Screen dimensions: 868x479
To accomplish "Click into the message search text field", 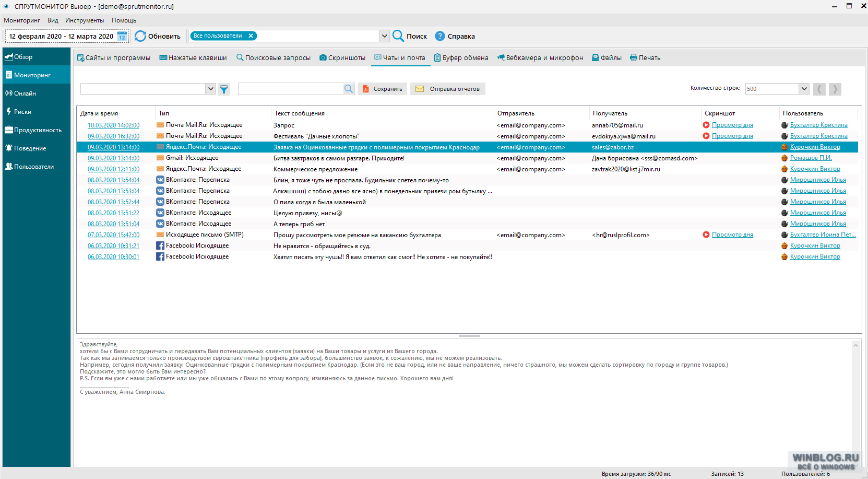I will (x=290, y=89).
